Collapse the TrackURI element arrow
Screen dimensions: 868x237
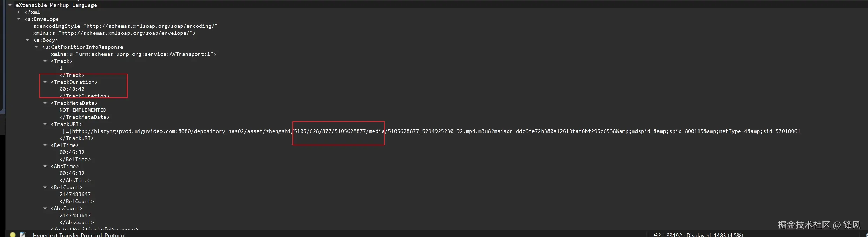click(x=45, y=124)
